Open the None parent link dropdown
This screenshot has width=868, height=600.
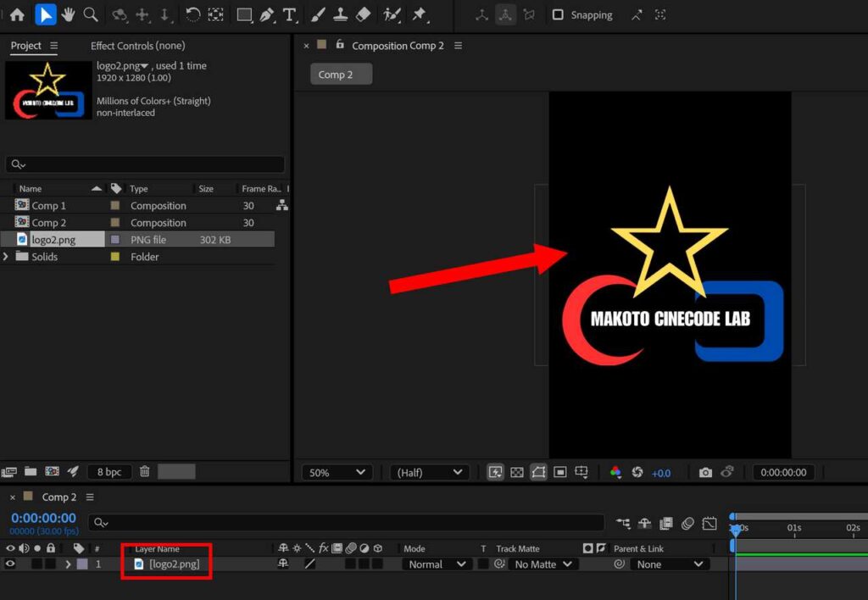(x=670, y=564)
